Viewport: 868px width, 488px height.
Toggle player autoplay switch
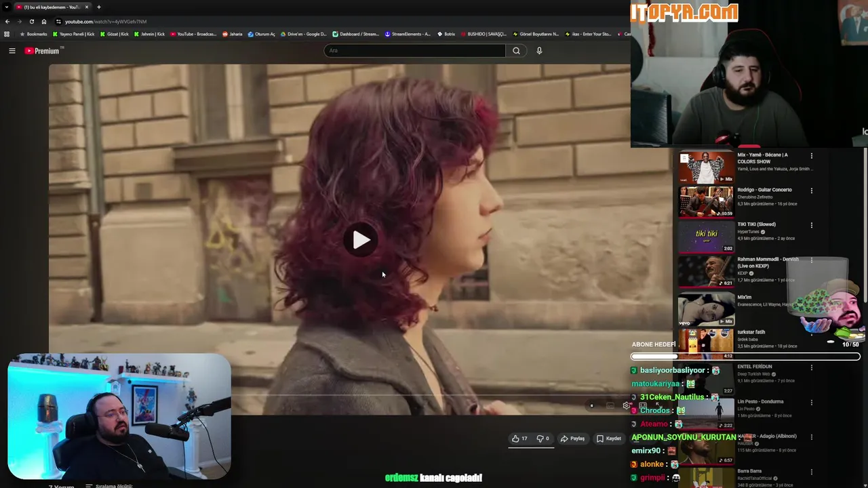(591, 405)
